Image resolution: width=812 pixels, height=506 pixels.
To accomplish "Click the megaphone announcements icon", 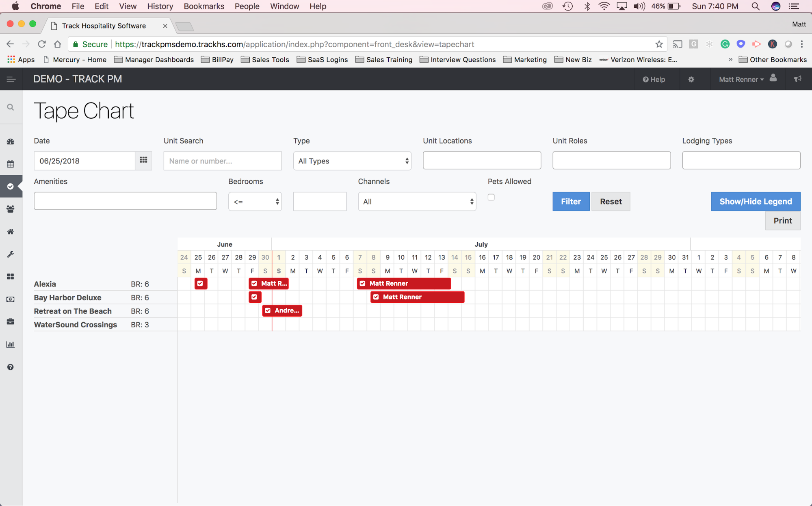I will [x=798, y=79].
